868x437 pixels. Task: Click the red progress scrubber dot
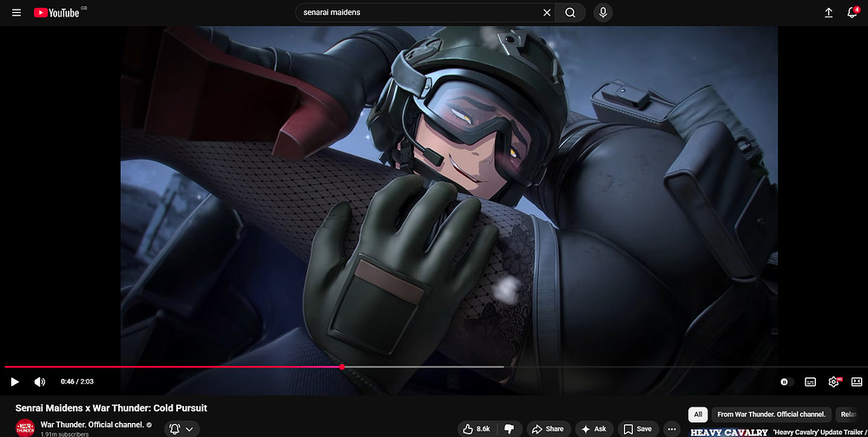click(x=342, y=367)
